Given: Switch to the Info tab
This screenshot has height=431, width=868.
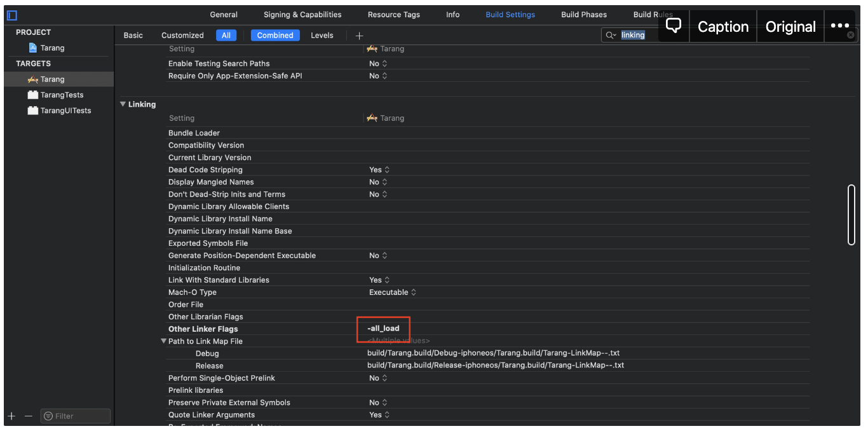Looking at the screenshot, I should [453, 15].
